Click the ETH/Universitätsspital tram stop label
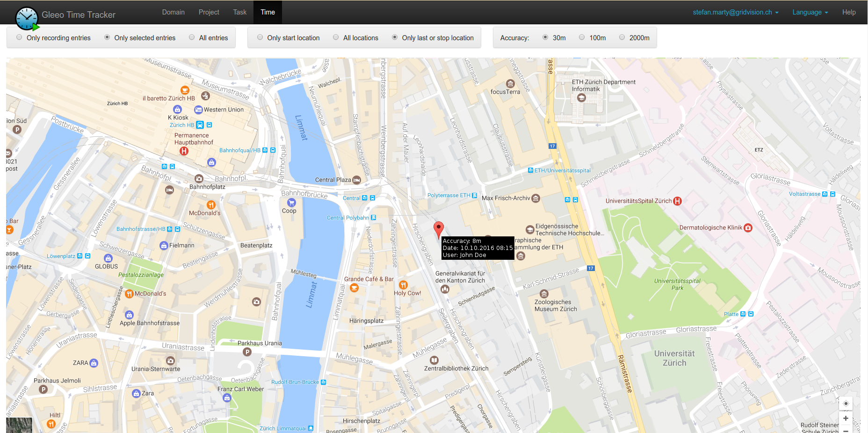The height and width of the screenshot is (433, 868). pos(562,170)
